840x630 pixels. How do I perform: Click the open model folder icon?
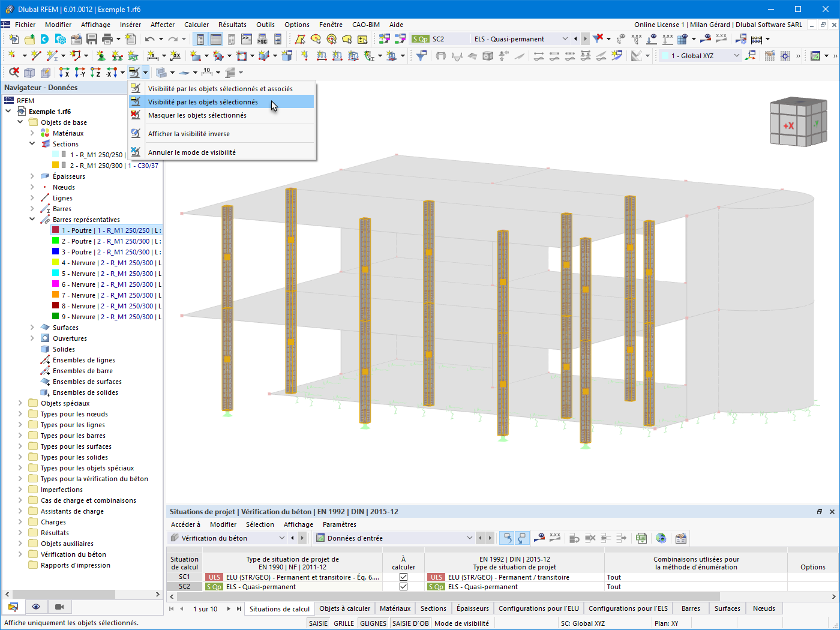[29, 39]
